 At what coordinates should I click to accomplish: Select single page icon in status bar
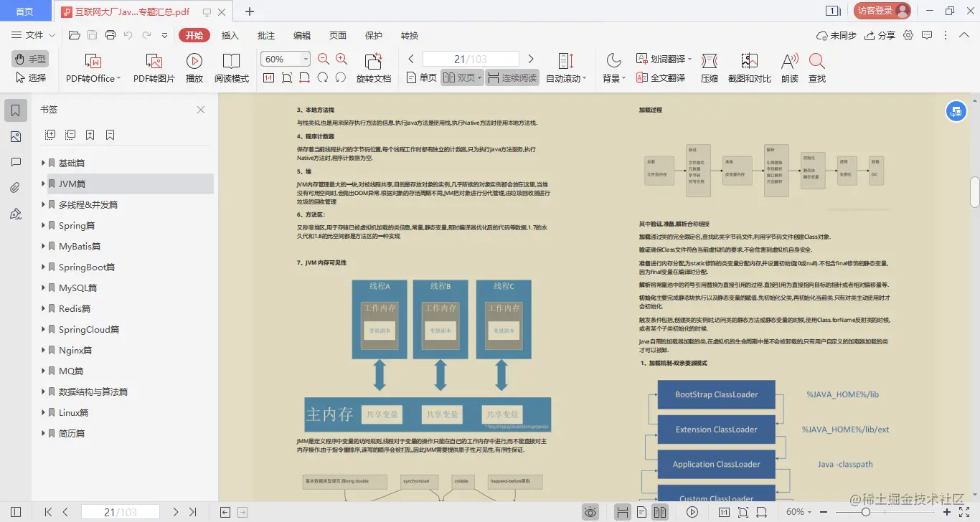[641, 512]
